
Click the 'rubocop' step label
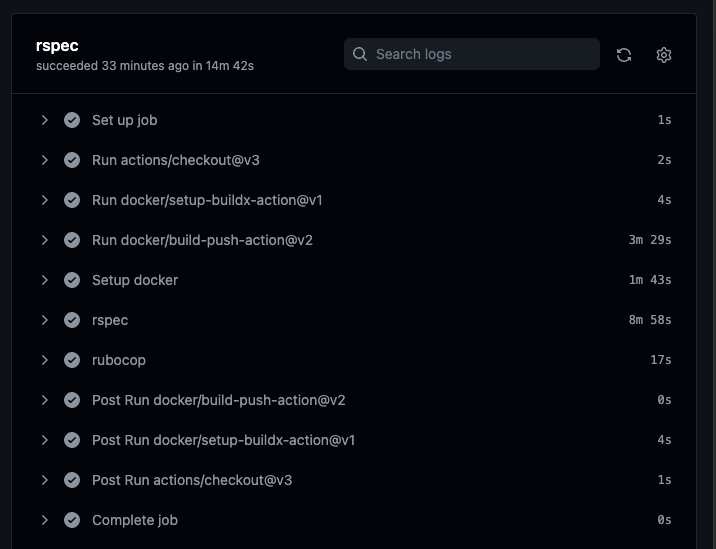pyautogui.click(x=119, y=360)
